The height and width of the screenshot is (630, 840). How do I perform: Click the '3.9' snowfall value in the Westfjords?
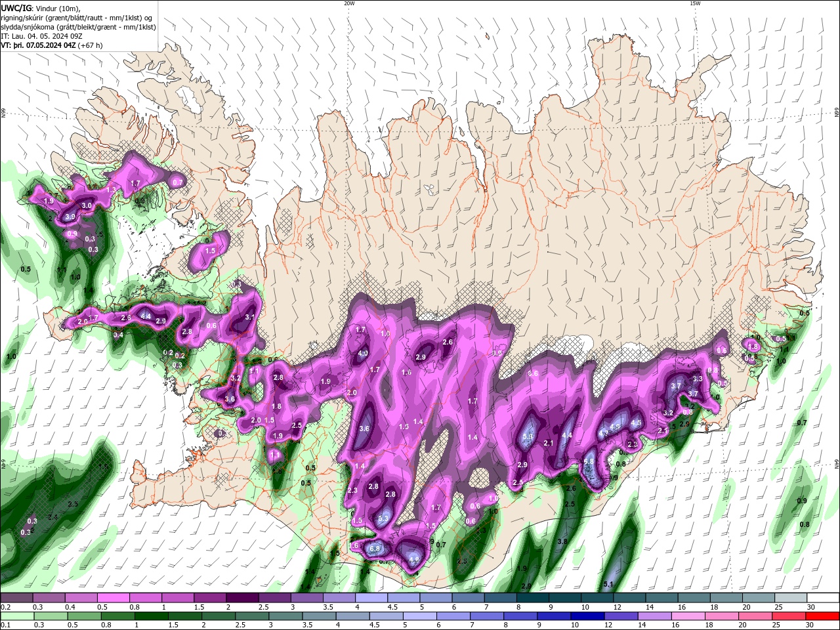71,217
